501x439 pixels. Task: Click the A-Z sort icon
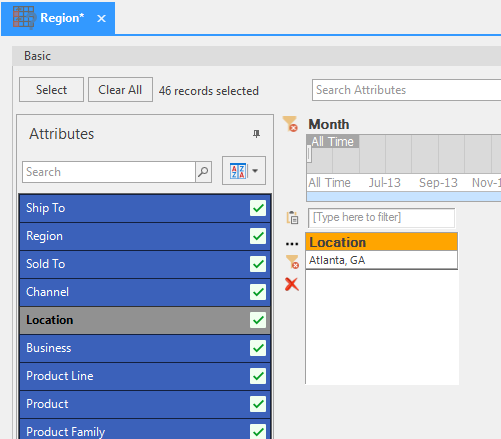(238, 171)
